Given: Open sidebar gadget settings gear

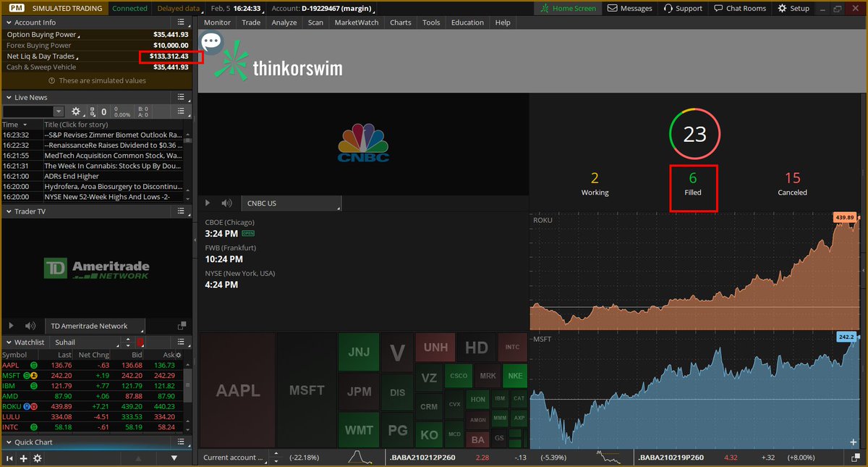Looking at the screenshot, I should [x=38, y=458].
